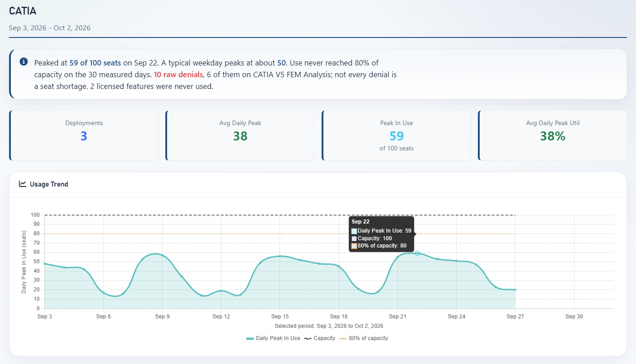Click the tooltip line "Capacity: 100"
This screenshot has width=636, height=364.
tap(375, 238)
